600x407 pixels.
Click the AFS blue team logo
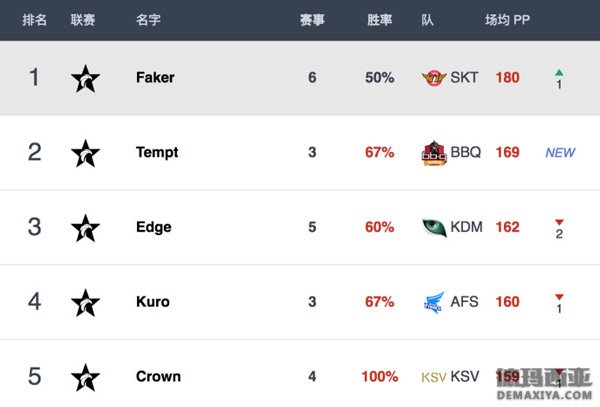(434, 302)
